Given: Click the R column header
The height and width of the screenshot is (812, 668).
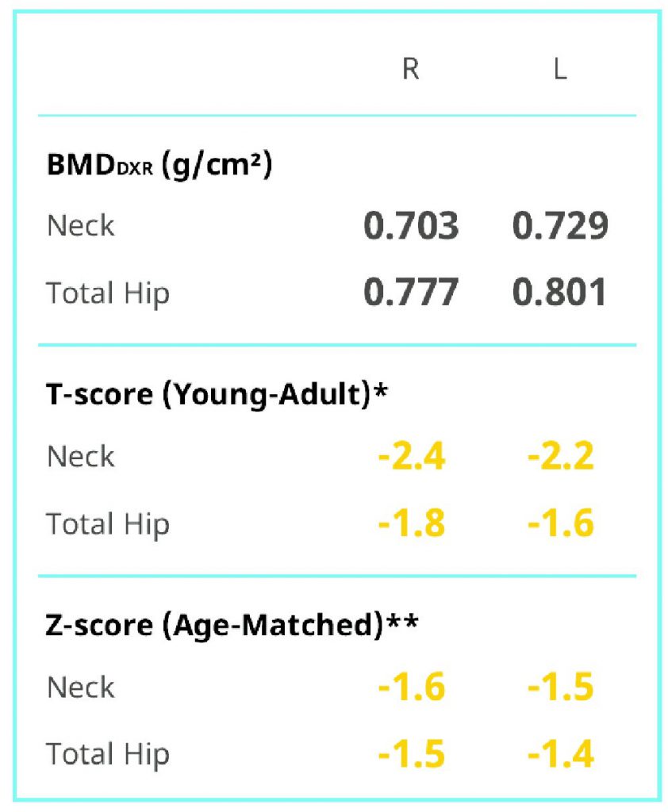Looking at the screenshot, I should click(x=410, y=69).
